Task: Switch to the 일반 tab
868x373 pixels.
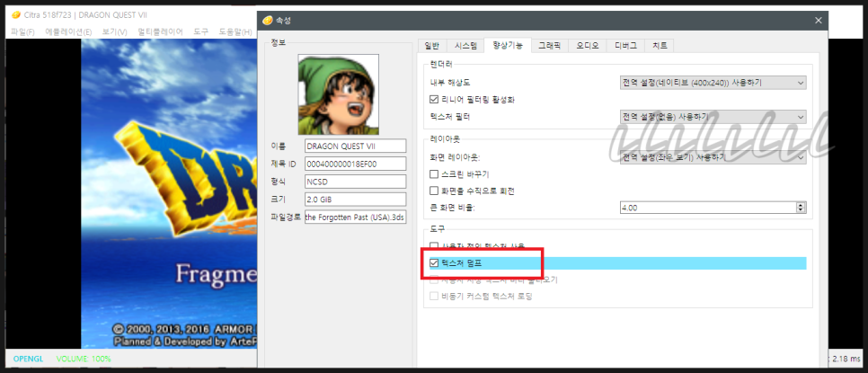Action: pyautogui.click(x=432, y=46)
